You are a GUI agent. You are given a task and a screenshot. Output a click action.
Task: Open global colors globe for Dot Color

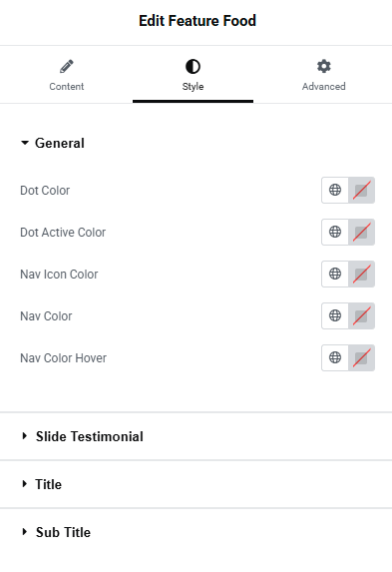[x=335, y=190]
